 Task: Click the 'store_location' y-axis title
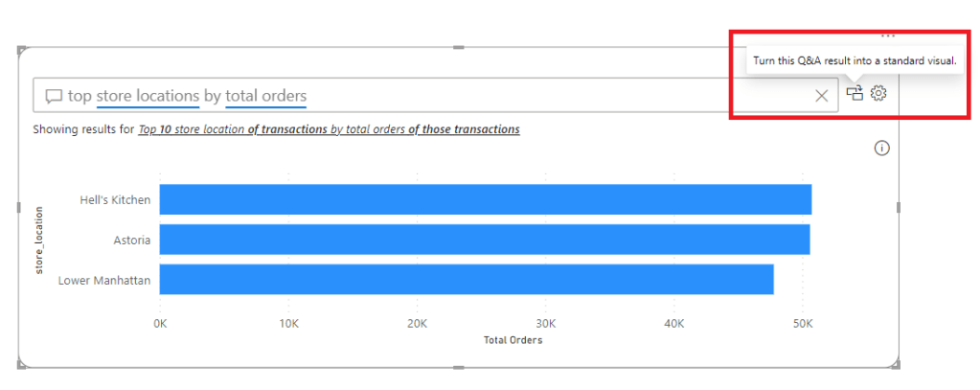pyautogui.click(x=39, y=240)
